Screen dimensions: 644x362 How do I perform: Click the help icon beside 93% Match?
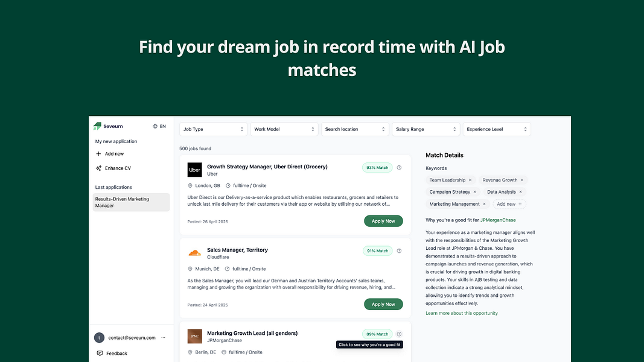[x=399, y=168]
